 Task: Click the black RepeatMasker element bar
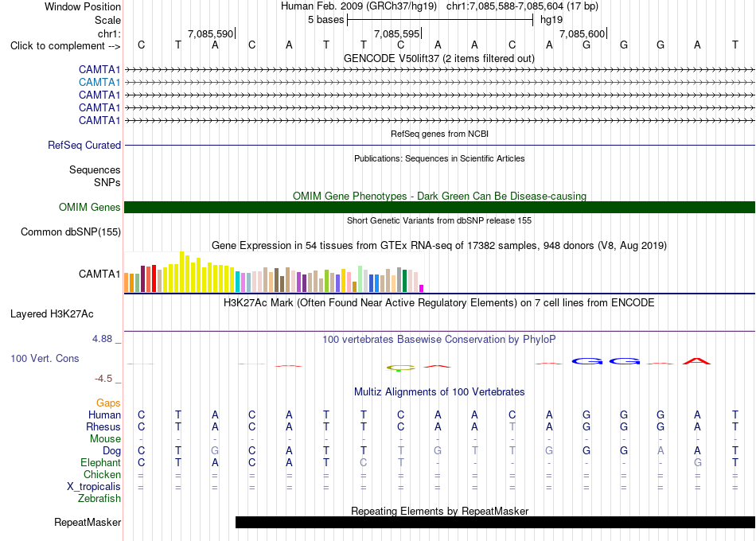coord(495,522)
